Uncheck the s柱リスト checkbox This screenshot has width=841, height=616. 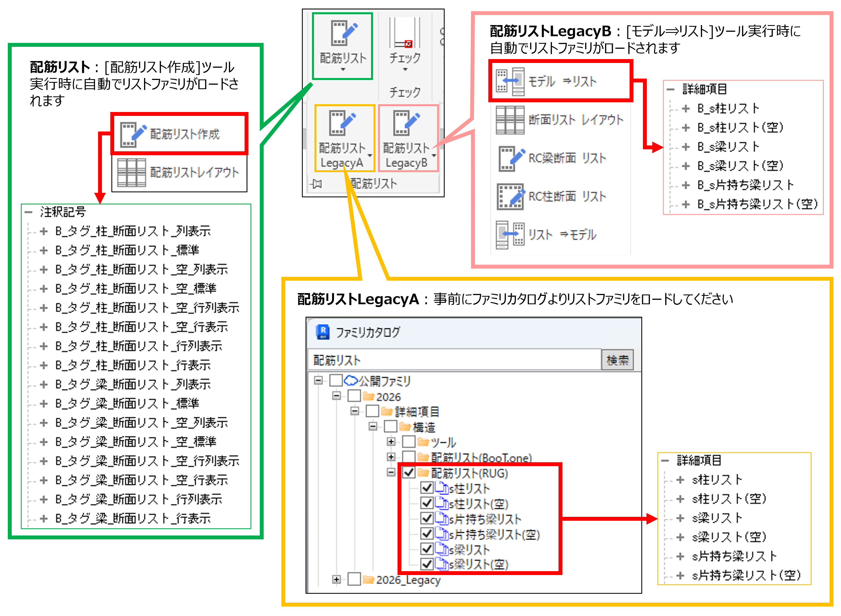point(427,488)
